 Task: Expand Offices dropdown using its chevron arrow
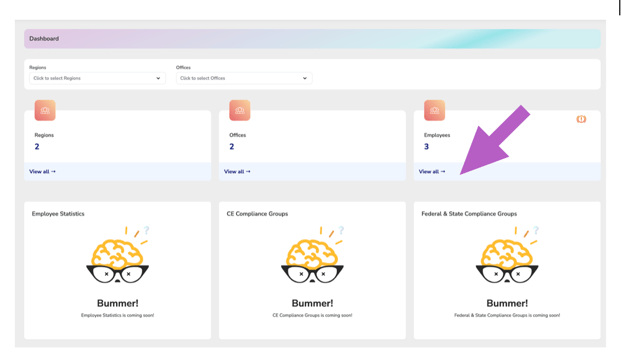coord(305,78)
